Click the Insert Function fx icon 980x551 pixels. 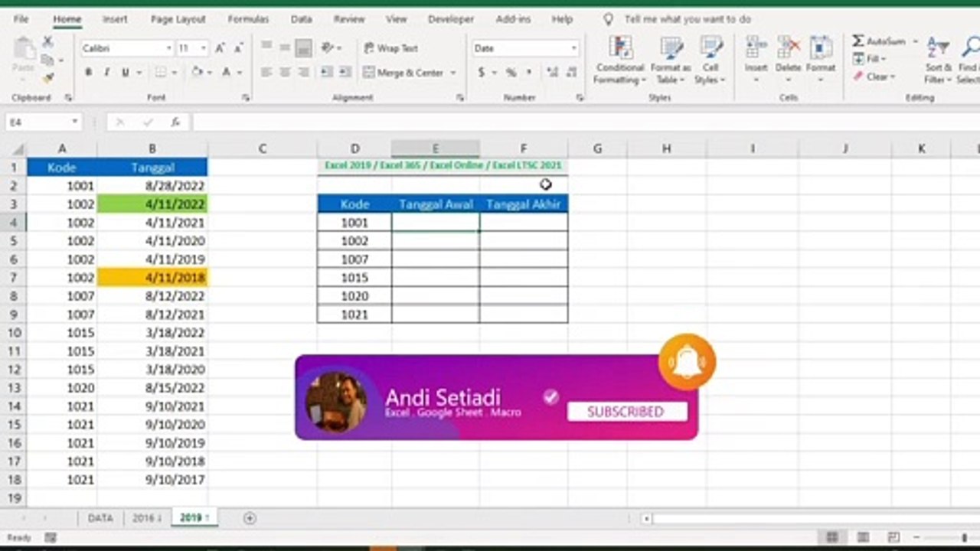[x=175, y=122]
